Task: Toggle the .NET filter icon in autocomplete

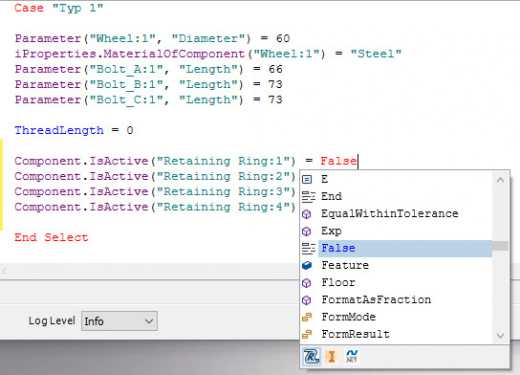Action: [352, 356]
